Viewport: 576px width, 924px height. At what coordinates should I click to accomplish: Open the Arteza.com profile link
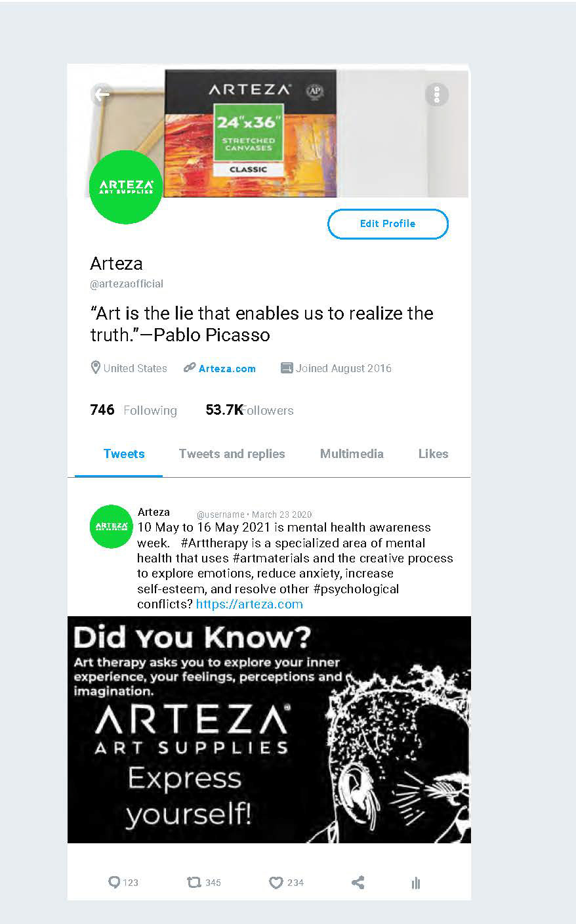[x=227, y=369]
